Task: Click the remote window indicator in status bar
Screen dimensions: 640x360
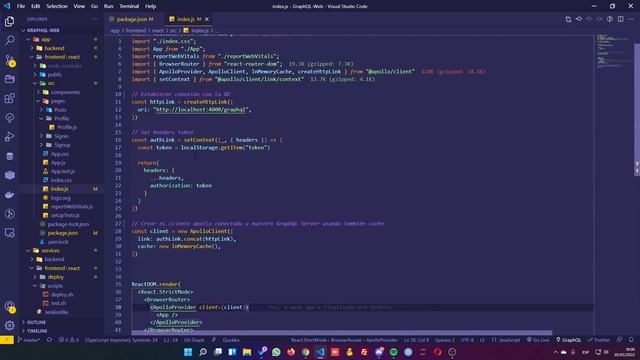Action: (x=7, y=340)
